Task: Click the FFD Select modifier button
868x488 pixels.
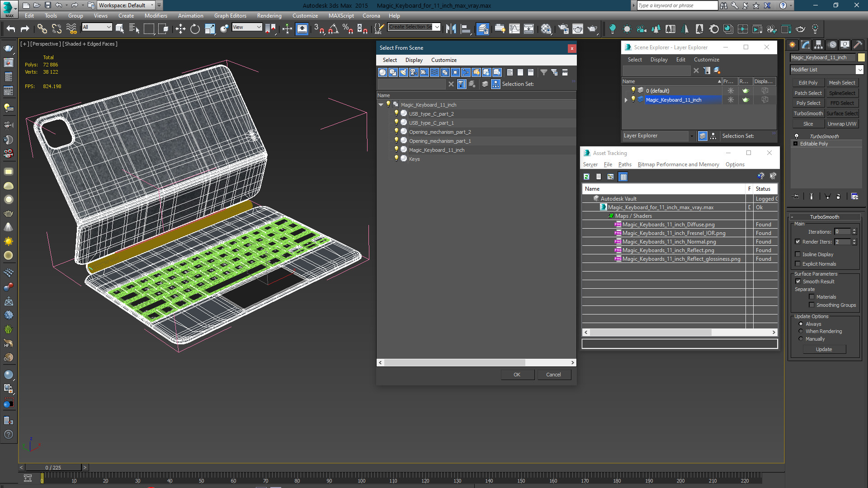Action: (x=842, y=103)
